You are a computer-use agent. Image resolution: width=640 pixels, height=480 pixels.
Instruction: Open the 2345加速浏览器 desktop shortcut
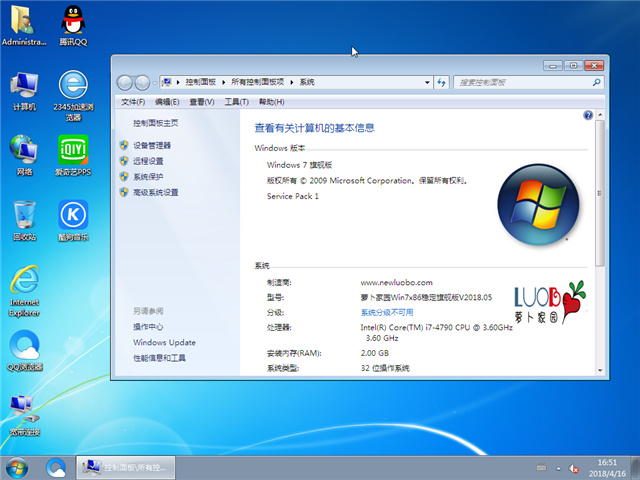click(x=73, y=96)
